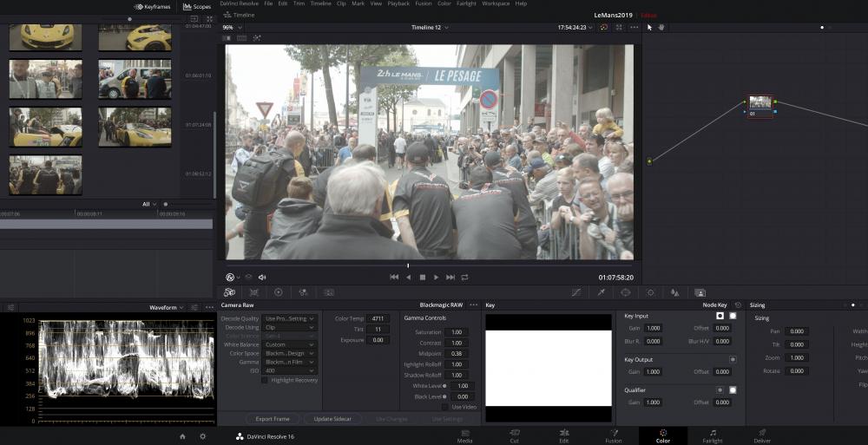Click the bypass color grades icon
868x445 pixels.
(x=604, y=27)
